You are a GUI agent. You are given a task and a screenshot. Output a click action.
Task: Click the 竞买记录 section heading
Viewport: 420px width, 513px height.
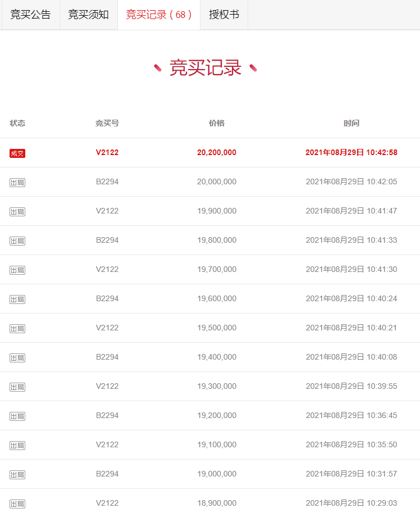click(x=206, y=68)
